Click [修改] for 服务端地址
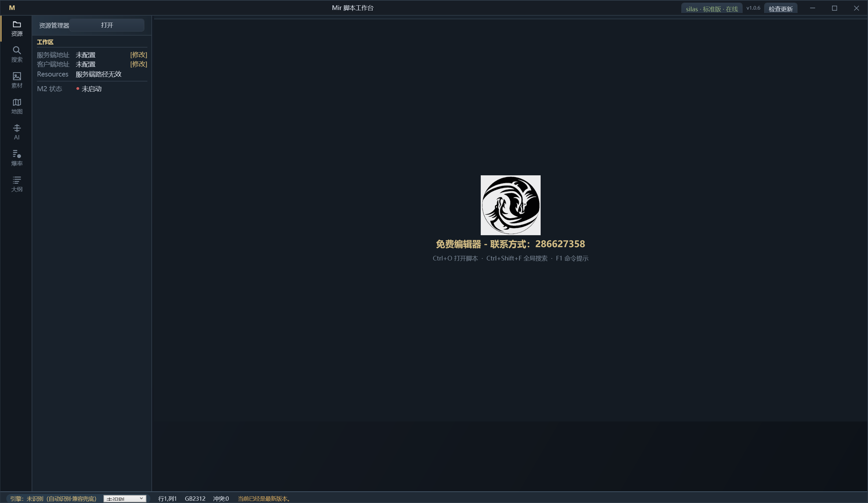The width and height of the screenshot is (868, 503). (138, 55)
